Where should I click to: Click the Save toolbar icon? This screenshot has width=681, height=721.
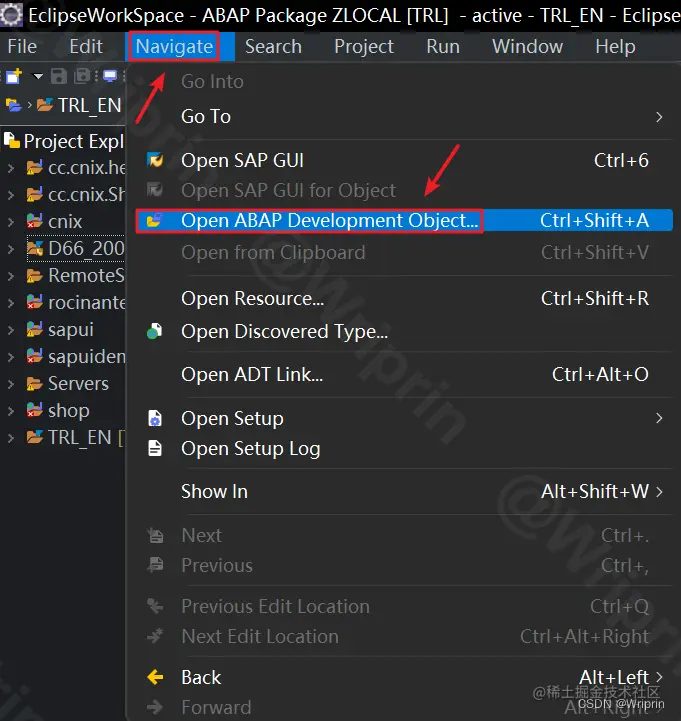tap(58, 76)
